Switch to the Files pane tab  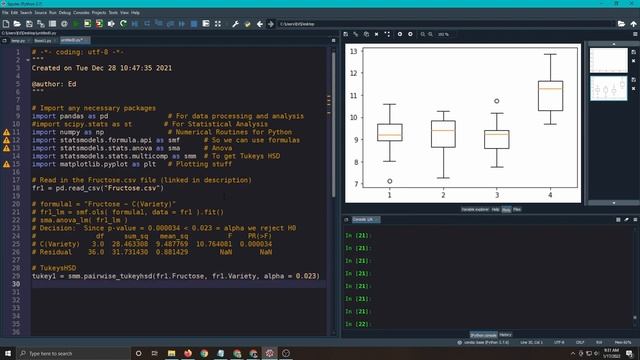coord(517,209)
